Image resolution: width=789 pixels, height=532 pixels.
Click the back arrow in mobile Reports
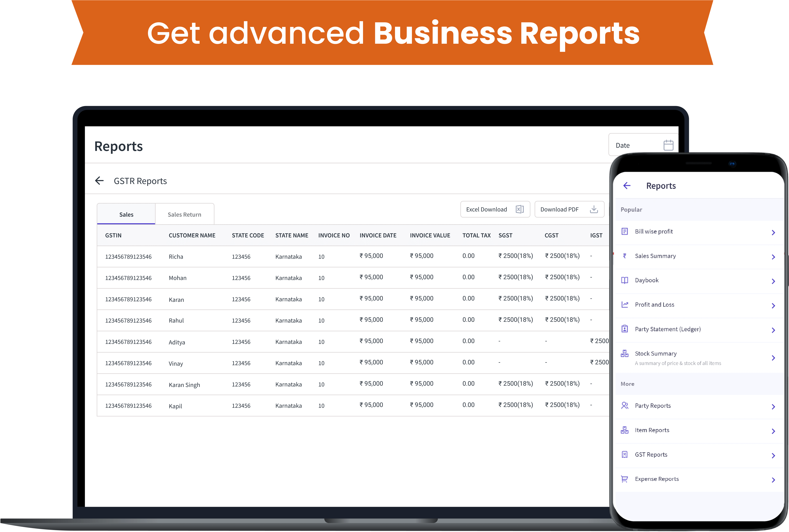click(627, 185)
